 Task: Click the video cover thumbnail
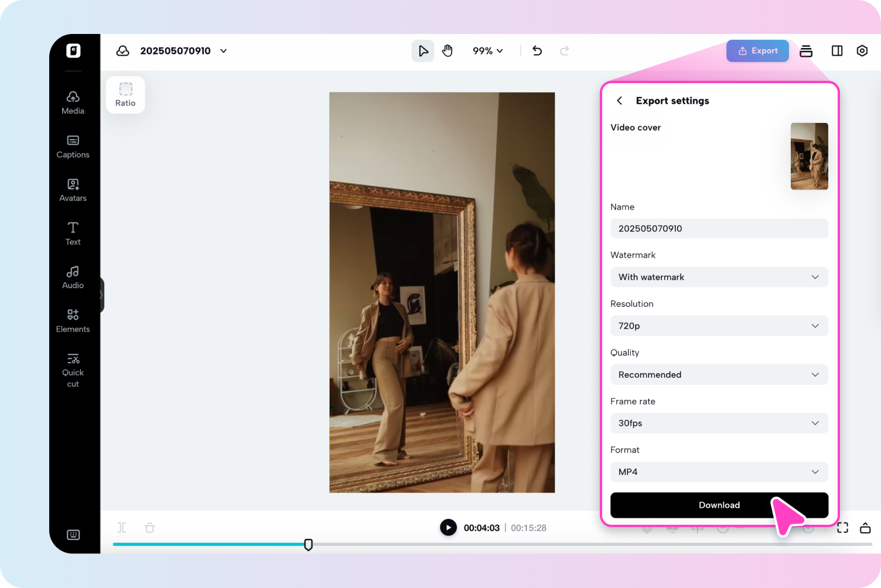(809, 156)
